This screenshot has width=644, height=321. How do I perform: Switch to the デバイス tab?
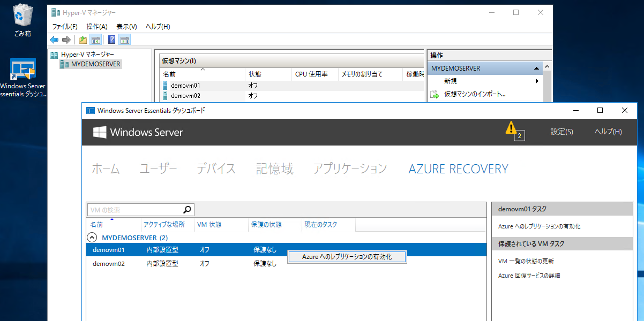point(216,169)
